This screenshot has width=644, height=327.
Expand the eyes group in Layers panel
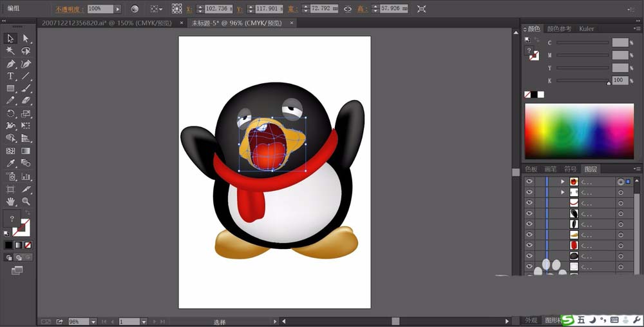[x=563, y=192]
